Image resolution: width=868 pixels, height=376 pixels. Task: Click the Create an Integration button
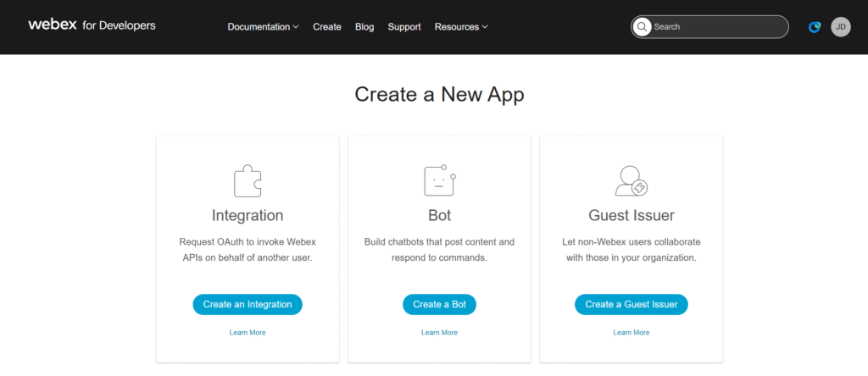(248, 304)
